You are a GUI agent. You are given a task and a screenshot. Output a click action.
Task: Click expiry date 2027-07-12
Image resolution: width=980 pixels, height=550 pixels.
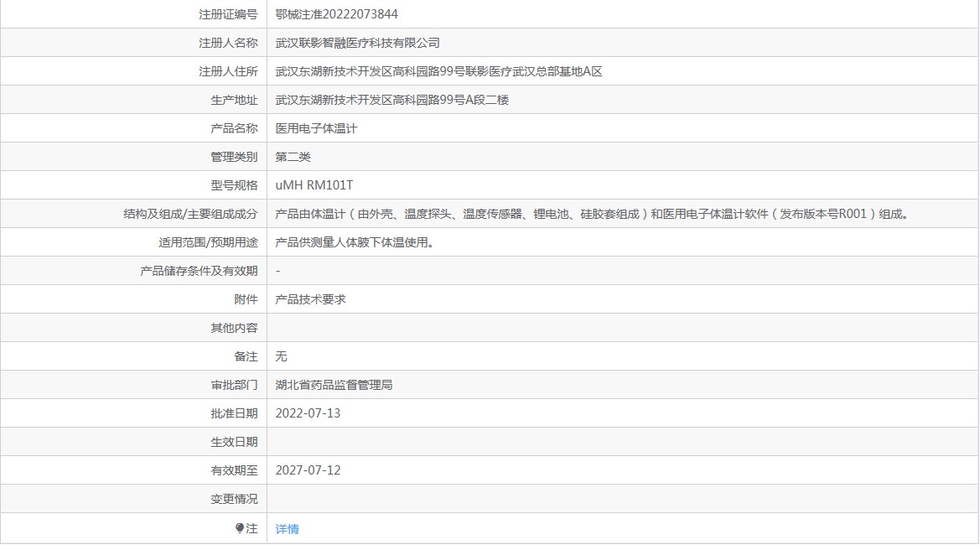[x=308, y=470]
